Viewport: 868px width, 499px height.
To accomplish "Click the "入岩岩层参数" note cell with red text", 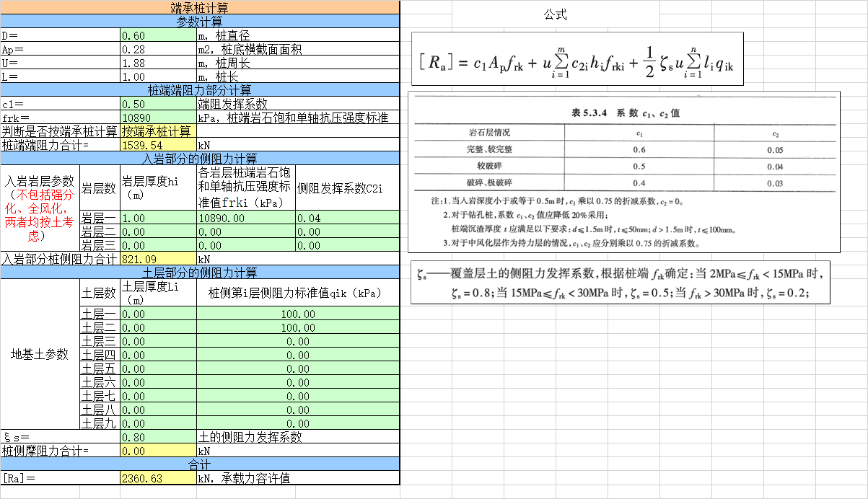I will (x=40, y=208).
